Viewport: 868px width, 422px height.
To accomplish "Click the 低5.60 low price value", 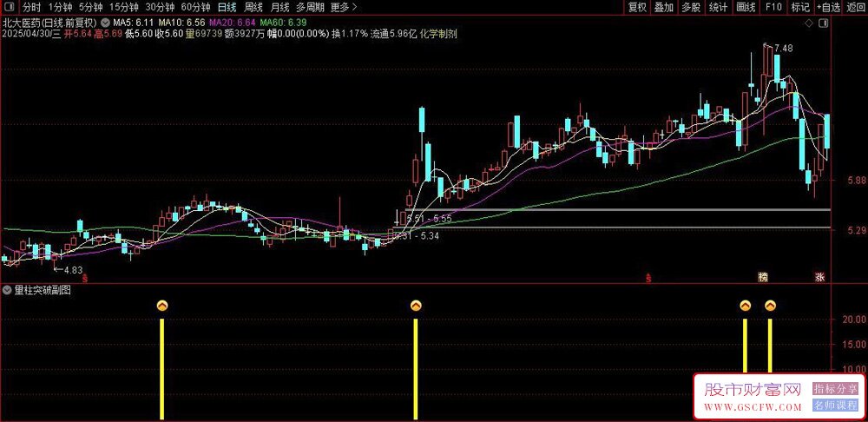I will point(138,34).
